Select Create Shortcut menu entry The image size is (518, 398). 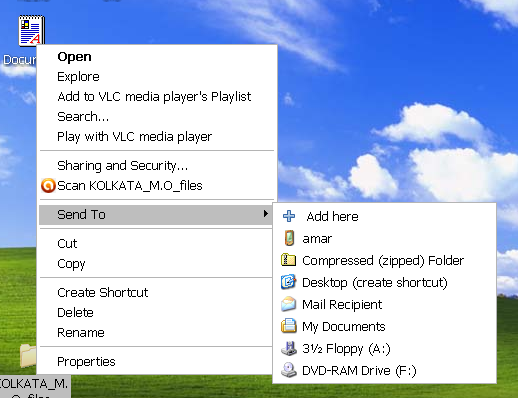coord(102,292)
